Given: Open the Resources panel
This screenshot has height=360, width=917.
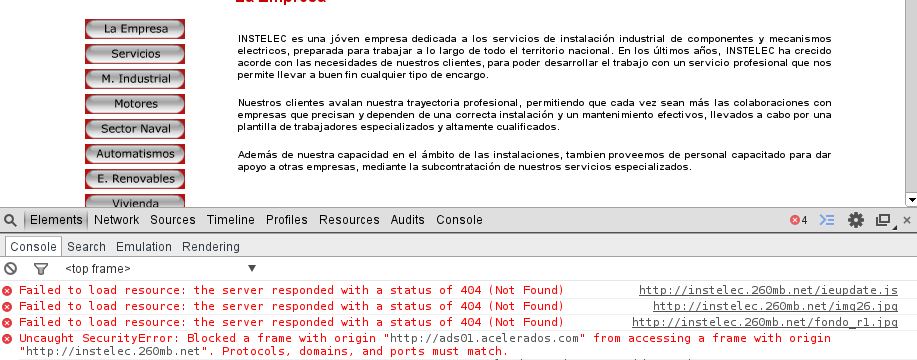Looking at the screenshot, I should (349, 220).
